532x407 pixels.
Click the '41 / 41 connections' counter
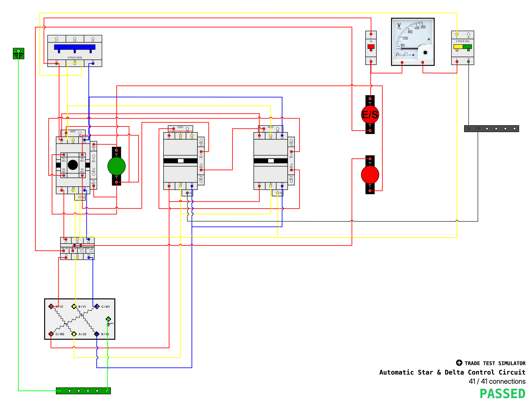click(x=497, y=381)
